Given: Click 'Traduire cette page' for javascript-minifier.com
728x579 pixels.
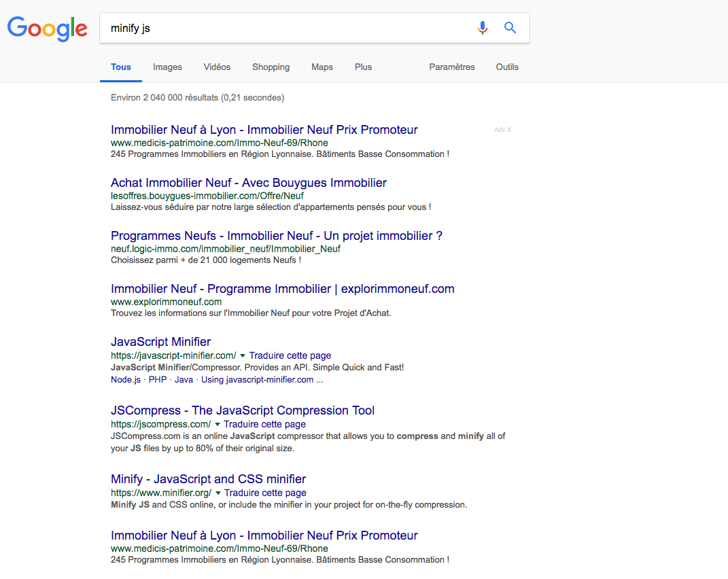Looking at the screenshot, I should (x=290, y=355).
